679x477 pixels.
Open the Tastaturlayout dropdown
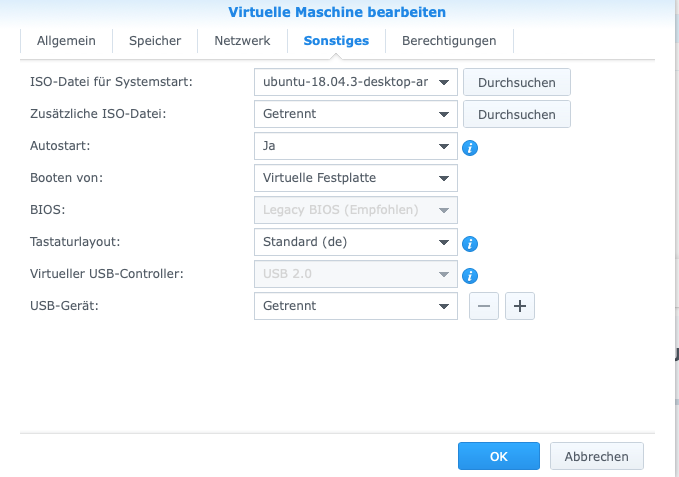point(356,242)
